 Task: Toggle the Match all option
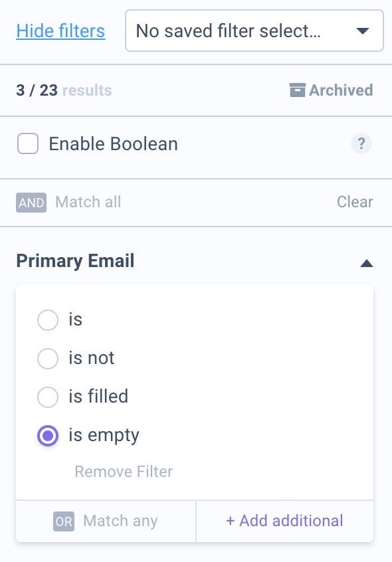click(88, 202)
